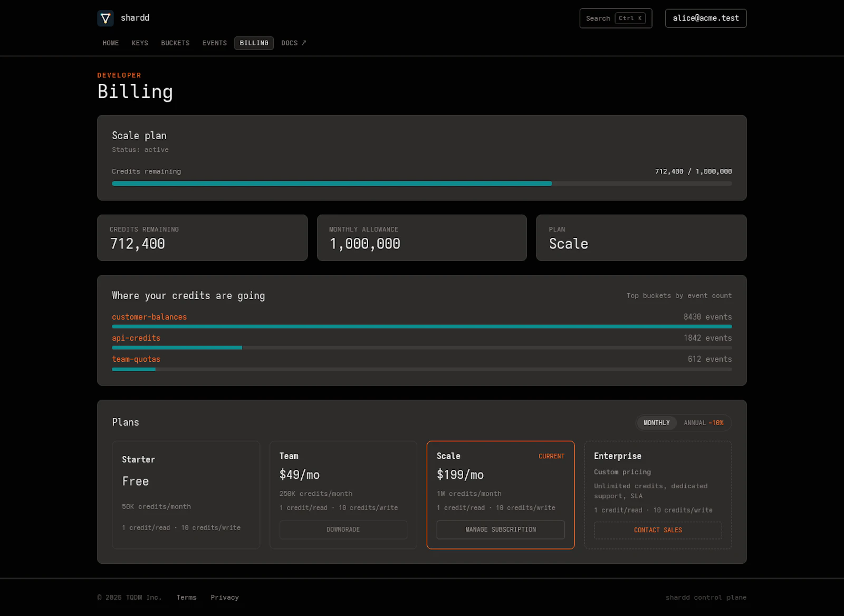The height and width of the screenshot is (616, 844).
Task: Go to the KEYS tab
Action: pyautogui.click(x=140, y=43)
